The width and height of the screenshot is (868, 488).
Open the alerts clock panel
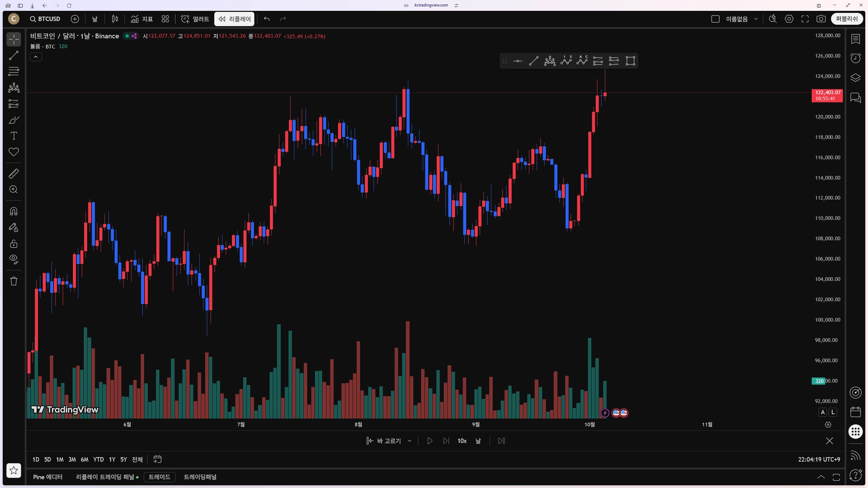click(855, 58)
